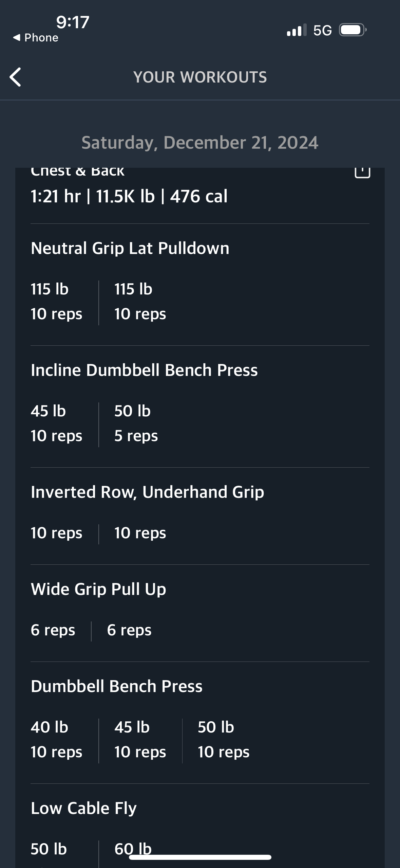This screenshot has height=868, width=400.
Task: Tap the Your Workouts page title
Action: click(200, 77)
